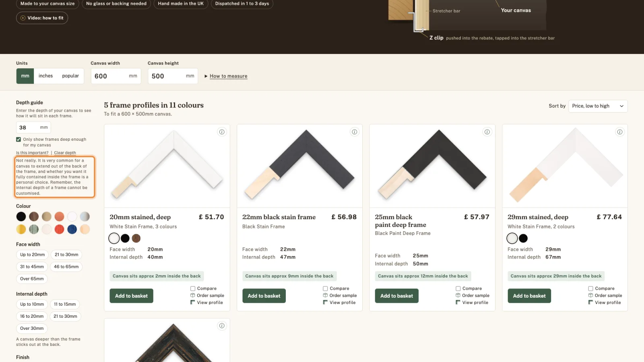This screenshot has height=362, width=644.
Task: Uncheck Only show frames deep enough checkbox
Action: 19,140
